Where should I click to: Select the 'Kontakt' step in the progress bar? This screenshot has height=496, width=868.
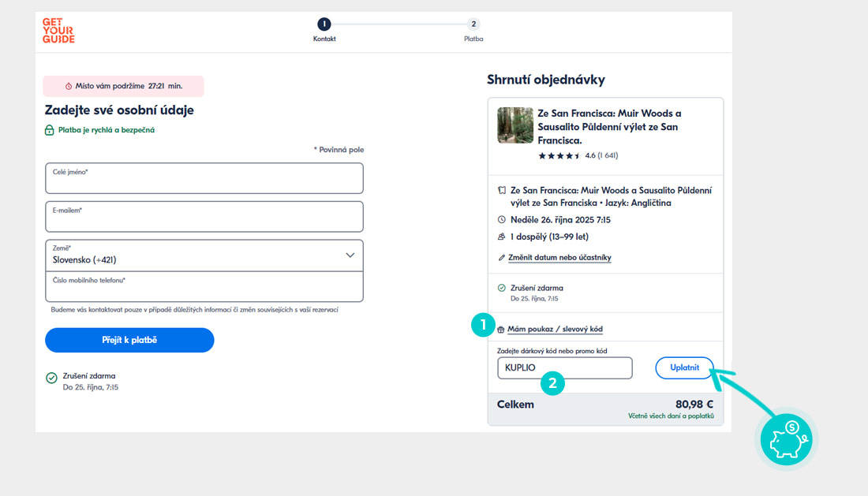[324, 24]
